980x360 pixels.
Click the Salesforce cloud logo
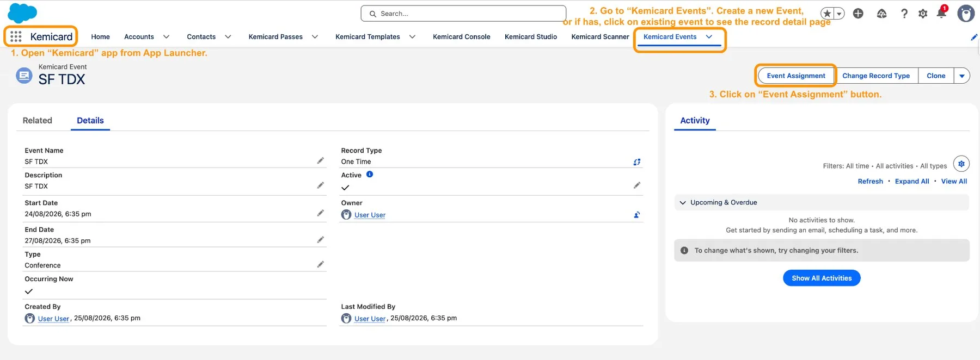coord(22,13)
